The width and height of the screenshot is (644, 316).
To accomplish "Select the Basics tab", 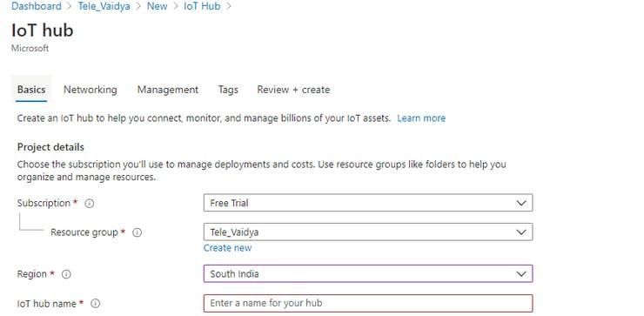I will [31, 90].
